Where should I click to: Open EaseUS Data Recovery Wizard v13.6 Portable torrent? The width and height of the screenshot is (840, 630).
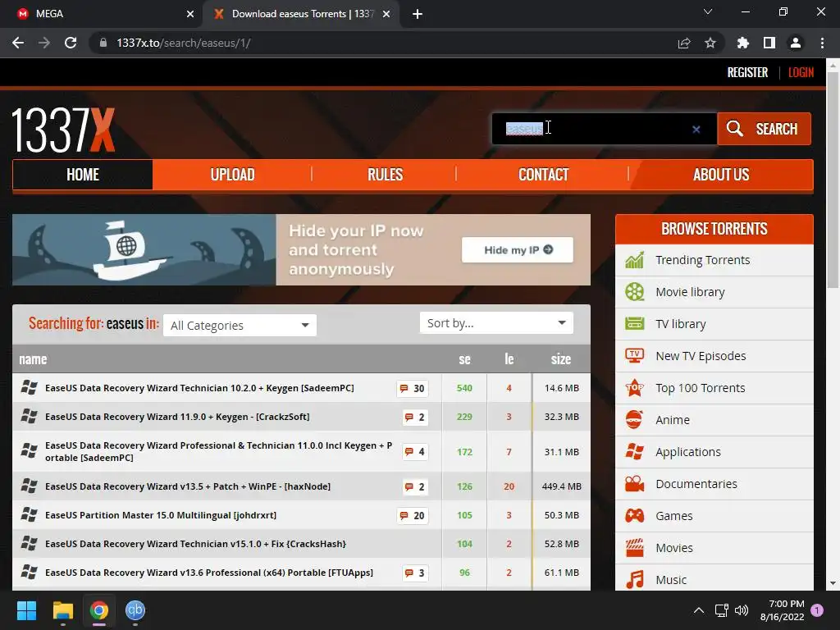coord(209,573)
